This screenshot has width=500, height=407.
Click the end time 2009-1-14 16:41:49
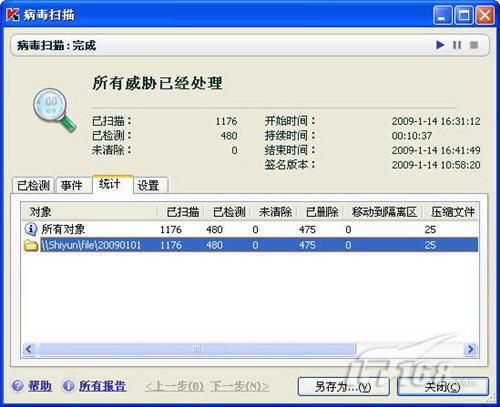pyautogui.click(x=436, y=150)
